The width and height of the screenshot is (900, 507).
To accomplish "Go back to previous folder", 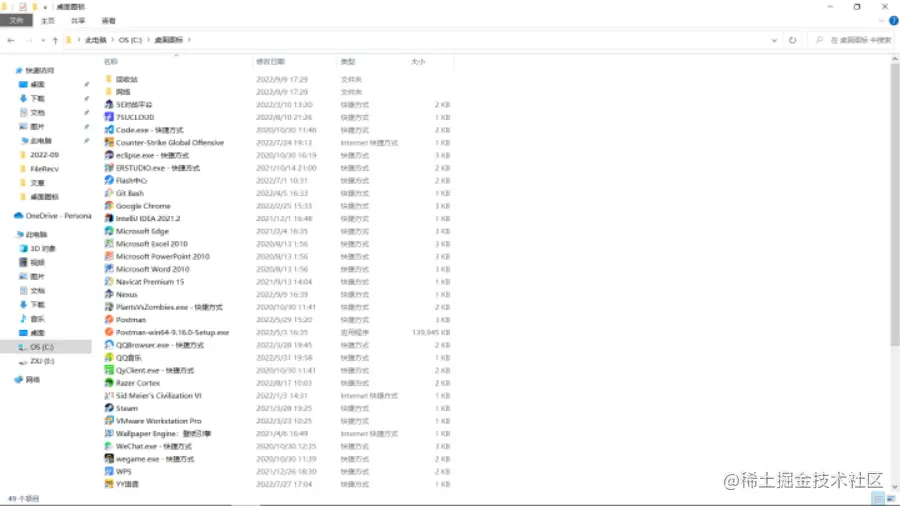I will pos(11,40).
